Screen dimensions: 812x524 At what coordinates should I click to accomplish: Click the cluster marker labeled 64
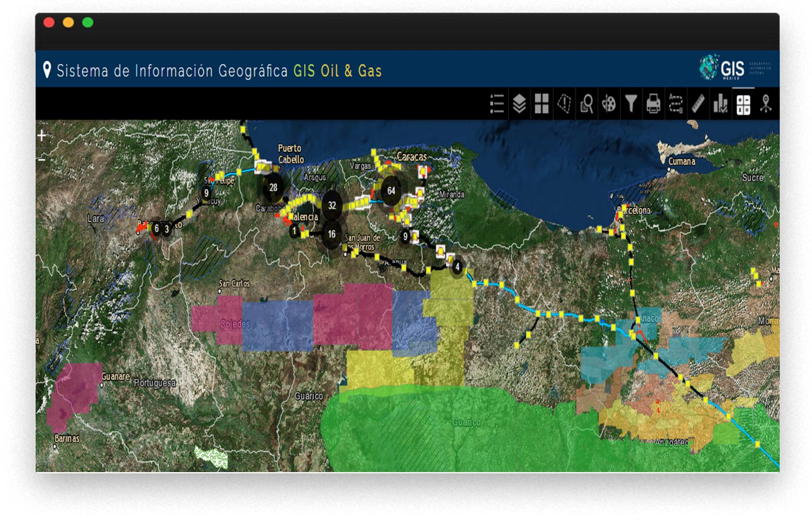click(391, 191)
